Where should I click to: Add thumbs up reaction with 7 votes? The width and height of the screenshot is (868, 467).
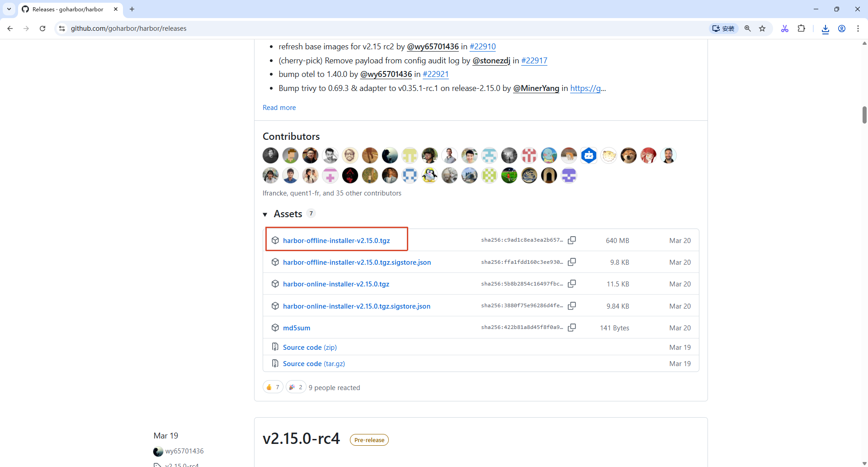tap(273, 387)
